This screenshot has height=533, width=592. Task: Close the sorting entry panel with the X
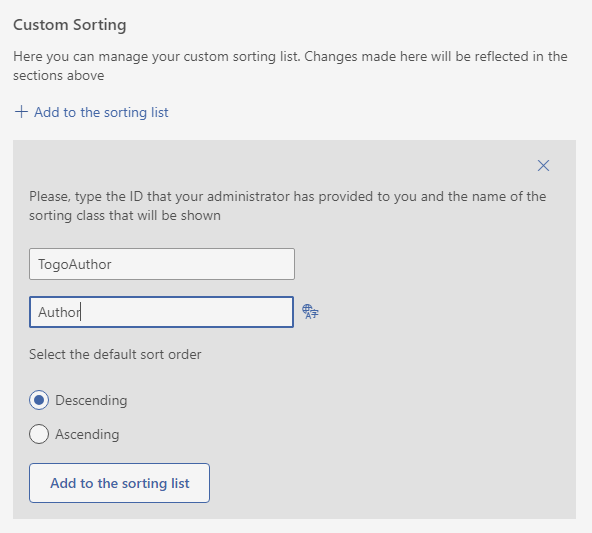tap(543, 165)
